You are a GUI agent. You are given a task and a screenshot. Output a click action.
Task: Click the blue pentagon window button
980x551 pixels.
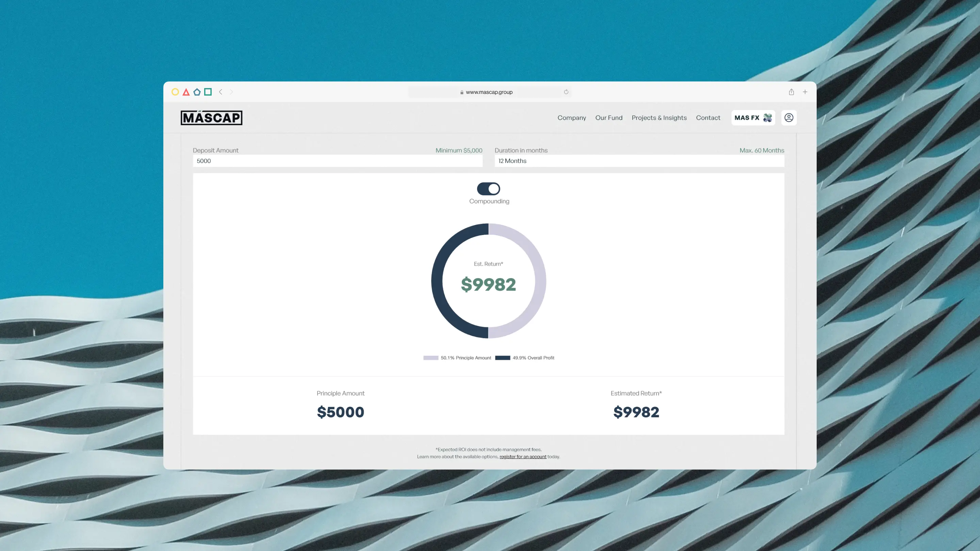(197, 92)
